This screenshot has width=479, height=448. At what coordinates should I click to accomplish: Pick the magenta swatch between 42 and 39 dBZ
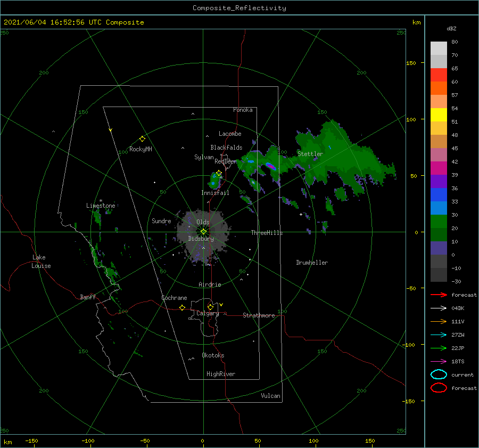click(439, 168)
